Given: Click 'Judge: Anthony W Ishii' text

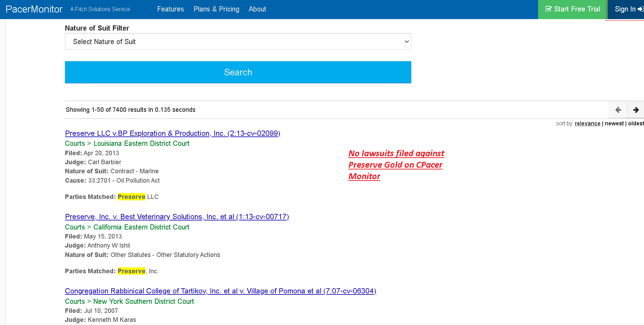Looking at the screenshot, I should coord(98,245).
